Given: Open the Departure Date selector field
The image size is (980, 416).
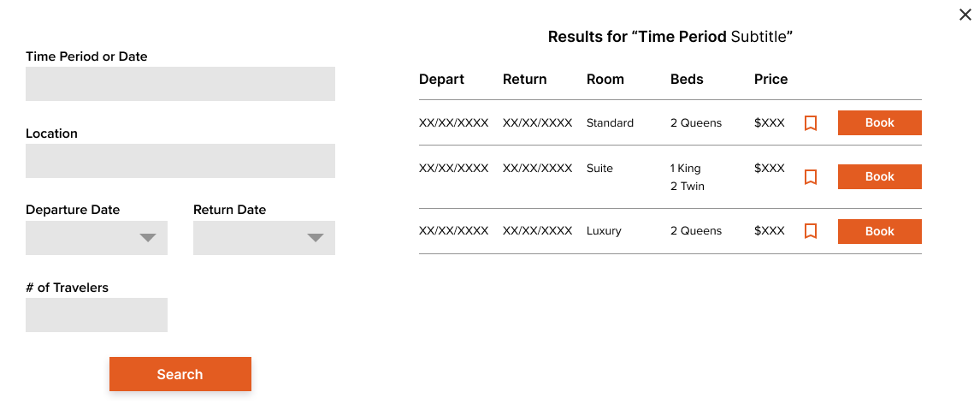Looking at the screenshot, I should [x=97, y=238].
